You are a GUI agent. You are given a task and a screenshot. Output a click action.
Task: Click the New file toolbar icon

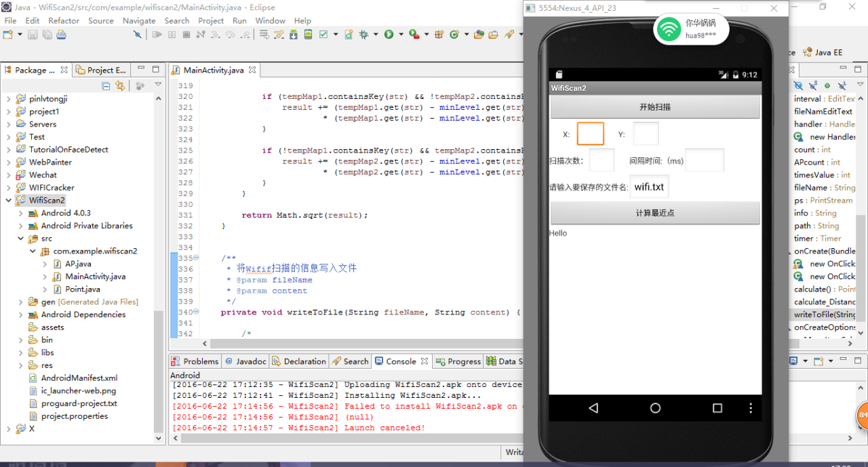coord(8,34)
